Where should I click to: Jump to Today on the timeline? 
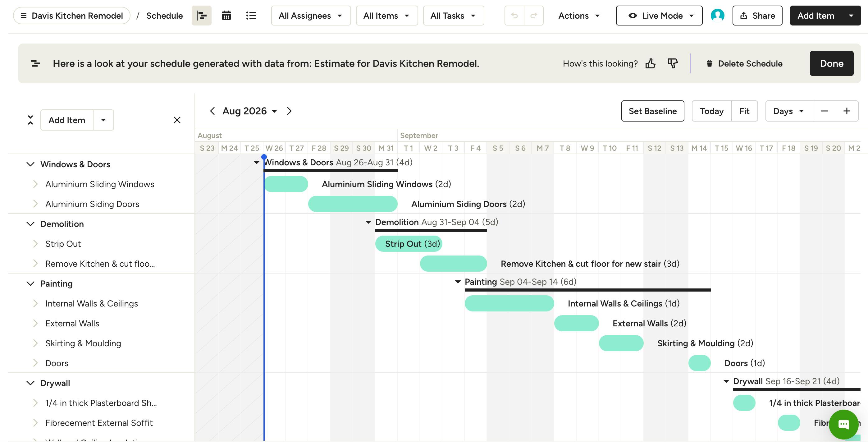[712, 111]
